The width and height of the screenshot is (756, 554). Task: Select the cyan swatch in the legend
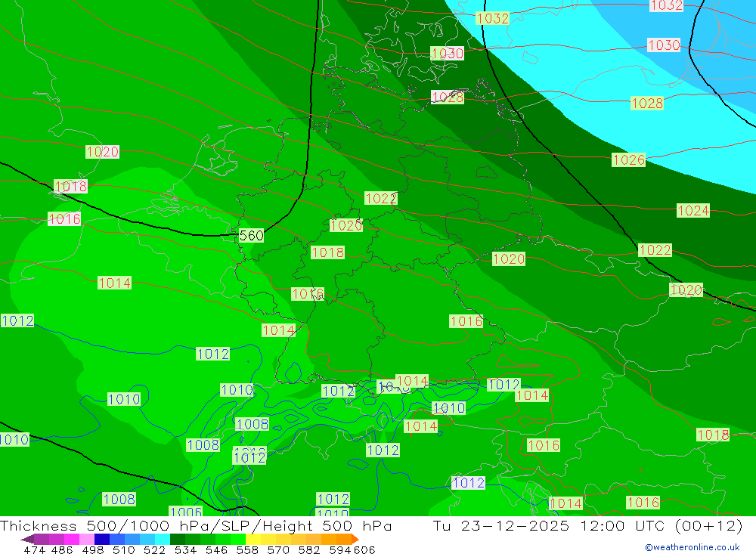pos(162,539)
